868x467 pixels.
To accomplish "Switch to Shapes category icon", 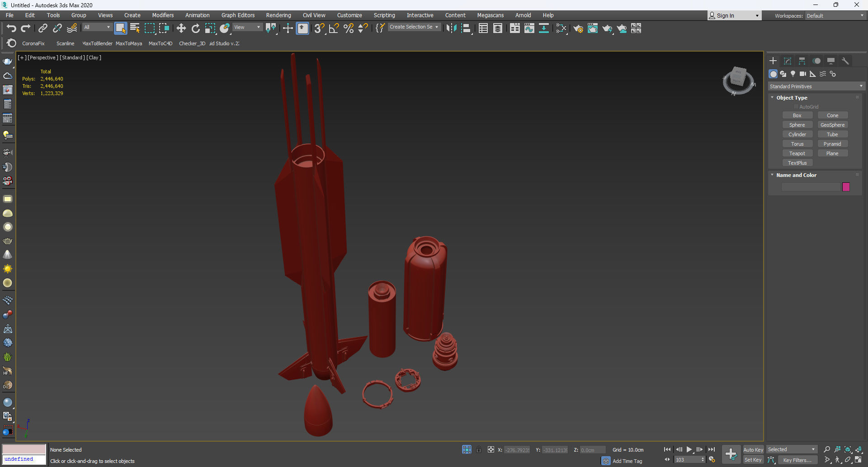I will click(783, 74).
